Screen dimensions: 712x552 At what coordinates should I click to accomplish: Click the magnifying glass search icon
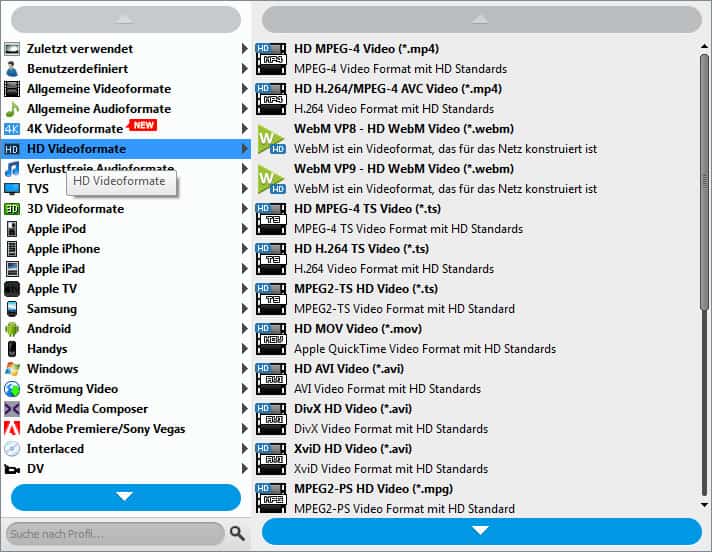click(237, 533)
